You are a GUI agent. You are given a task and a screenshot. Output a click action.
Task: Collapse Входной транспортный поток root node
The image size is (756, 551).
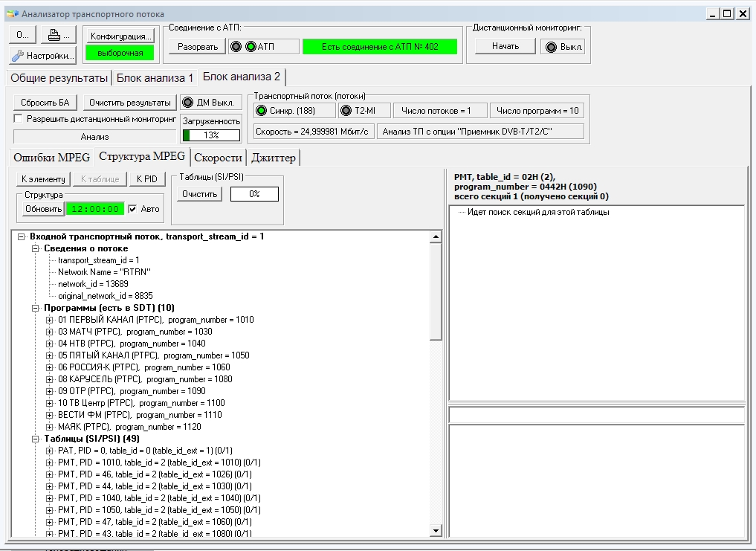pyautogui.click(x=22, y=236)
